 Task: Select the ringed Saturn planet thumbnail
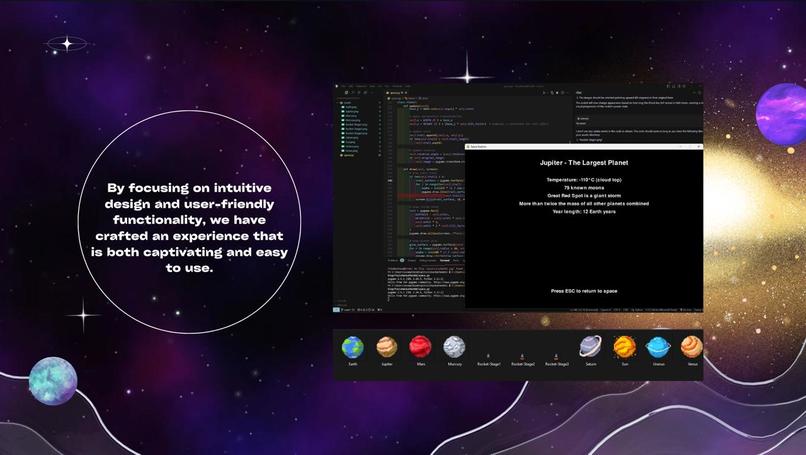tap(591, 347)
